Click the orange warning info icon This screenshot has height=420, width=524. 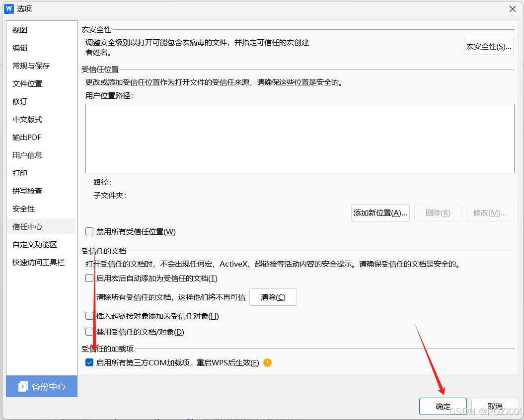click(267, 362)
